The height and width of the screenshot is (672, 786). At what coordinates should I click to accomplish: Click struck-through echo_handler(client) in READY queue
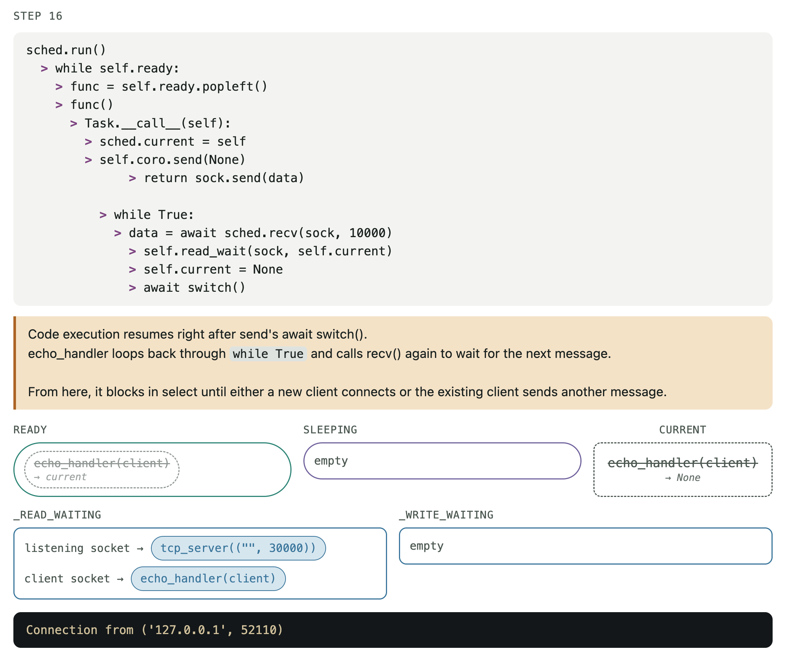pos(102,463)
